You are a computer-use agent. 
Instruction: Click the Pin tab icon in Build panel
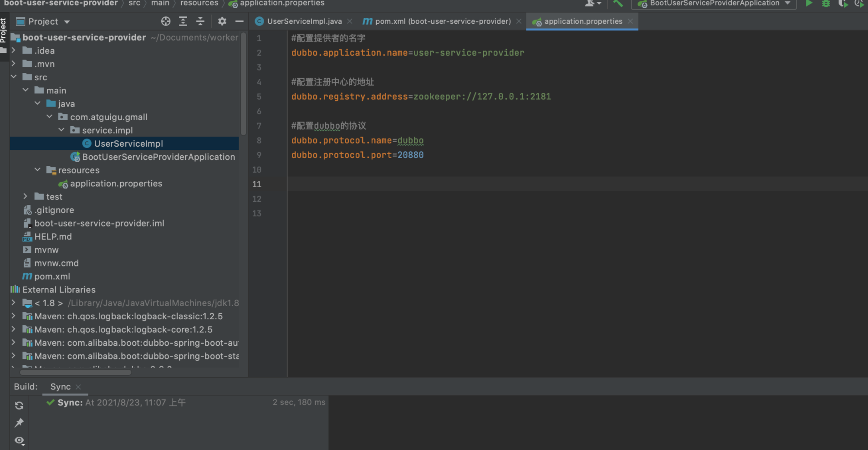tap(19, 423)
